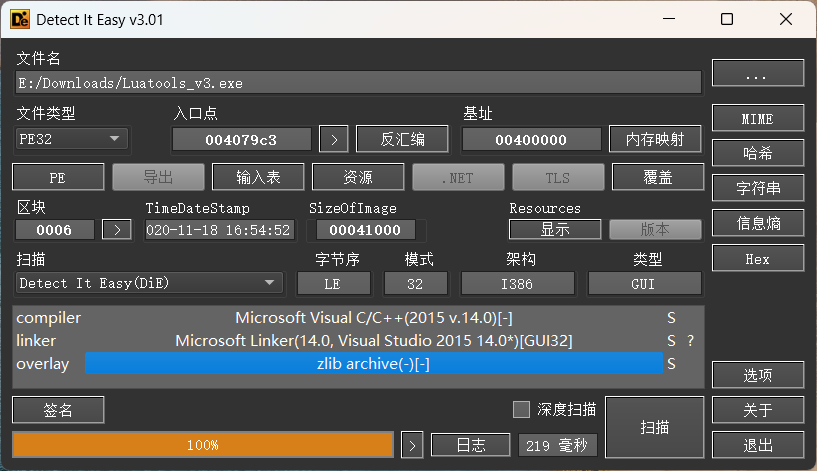Click the 导出 export button
817x471 pixels.
pyautogui.click(x=158, y=177)
